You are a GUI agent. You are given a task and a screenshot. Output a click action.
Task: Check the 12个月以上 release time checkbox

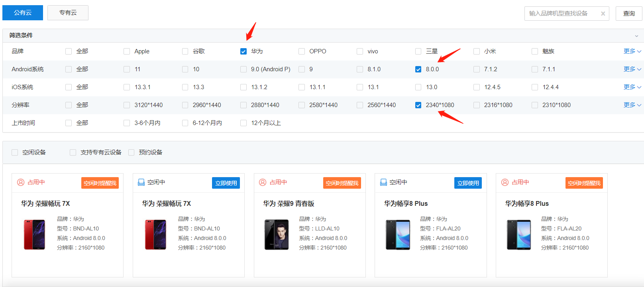(243, 123)
